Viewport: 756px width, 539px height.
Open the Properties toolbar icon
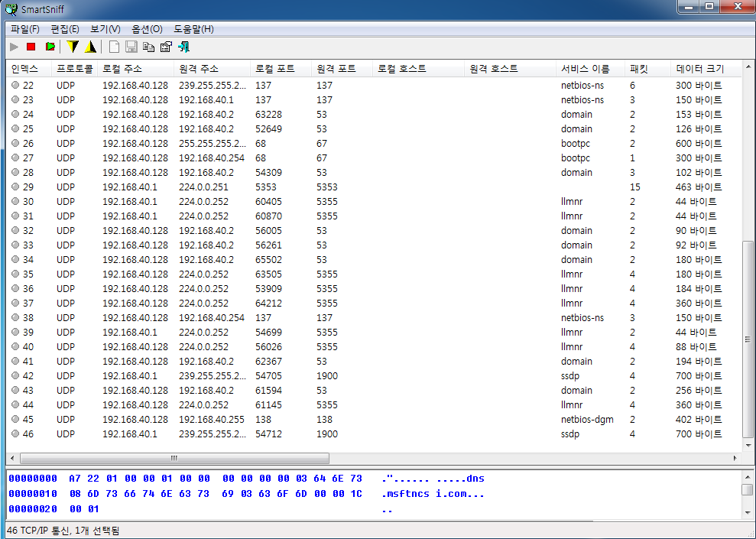point(166,47)
